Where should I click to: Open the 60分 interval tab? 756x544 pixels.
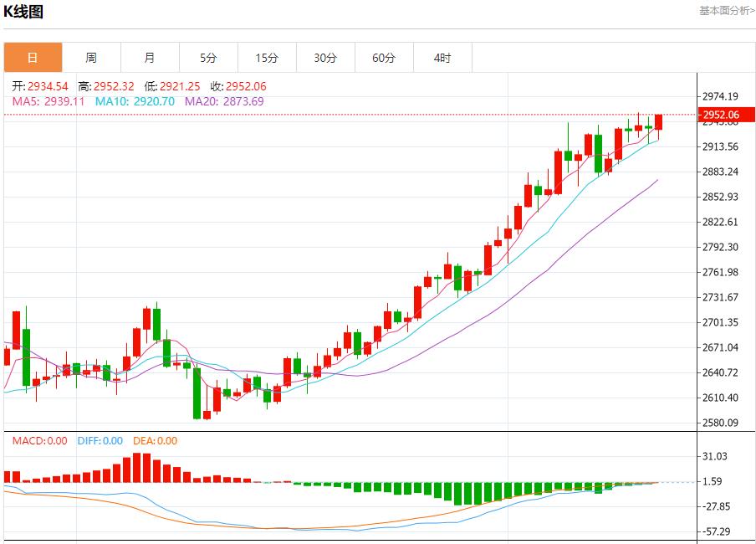pyautogui.click(x=384, y=58)
